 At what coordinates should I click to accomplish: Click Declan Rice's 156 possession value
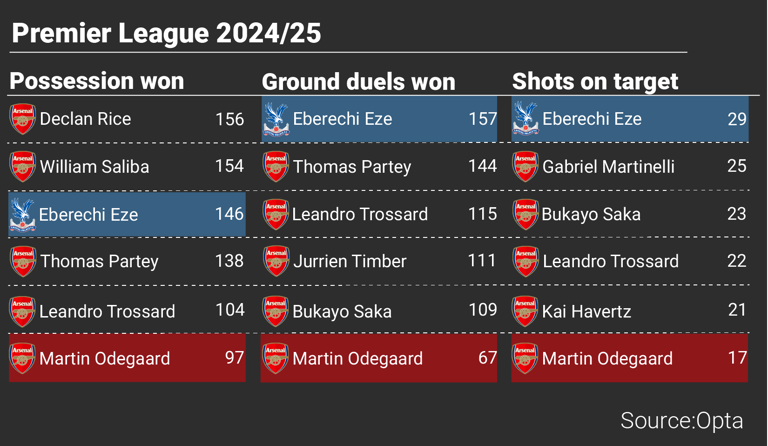pos(229,119)
